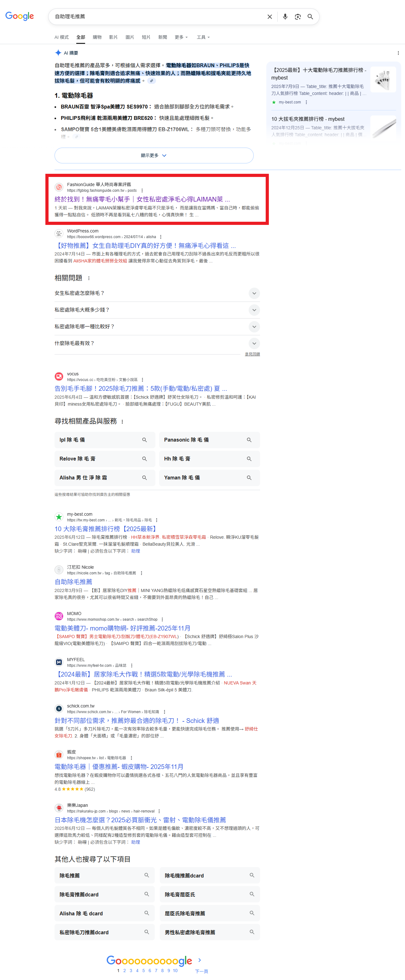
Task: Clear the search box with X icon
Action: [x=269, y=17]
